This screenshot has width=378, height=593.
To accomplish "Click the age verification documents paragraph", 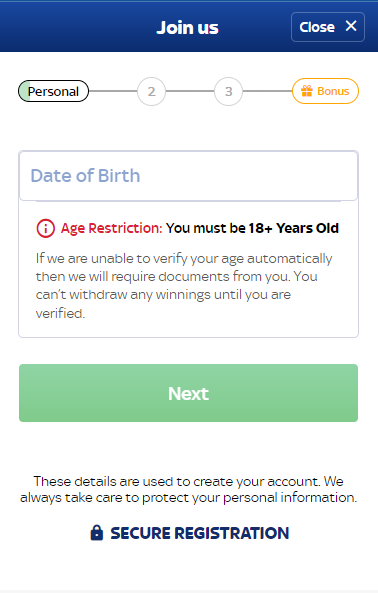I will coord(184,286).
